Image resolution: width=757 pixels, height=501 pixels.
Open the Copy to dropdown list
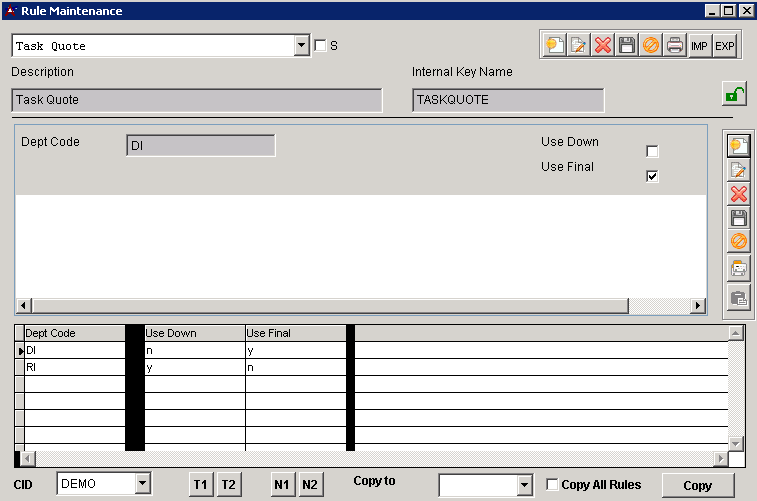[x=525, y=485]
